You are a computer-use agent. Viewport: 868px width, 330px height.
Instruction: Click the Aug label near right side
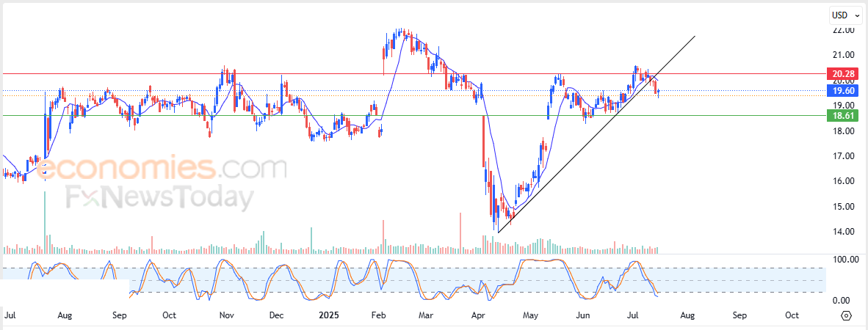687,315
